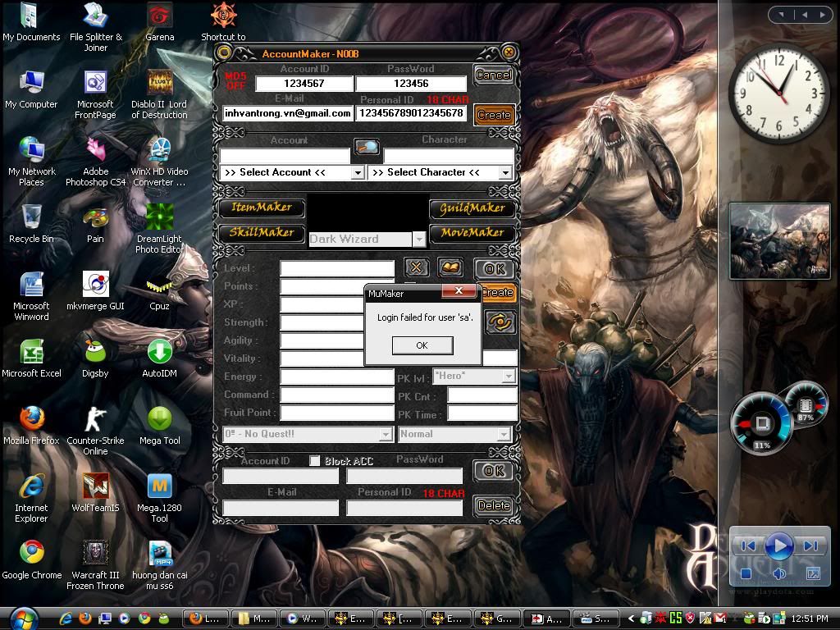Screen dimensions: 840x630
Task: Open DreamLight Photo Editor shortcut
Action: click(x=160, y=229)
